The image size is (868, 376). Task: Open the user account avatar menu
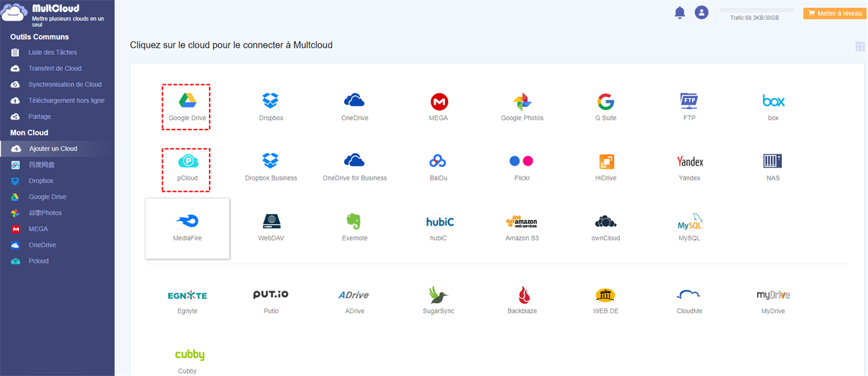click(x=701, y=12)
